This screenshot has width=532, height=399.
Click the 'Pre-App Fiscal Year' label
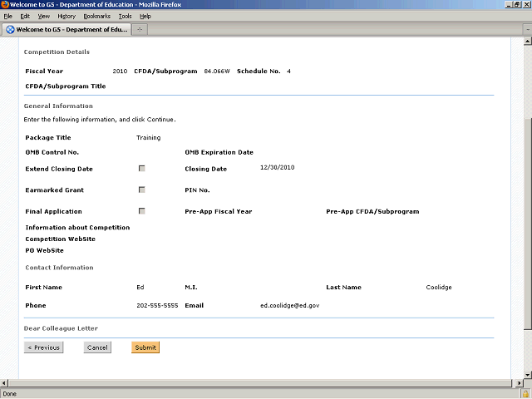[218, 211]
